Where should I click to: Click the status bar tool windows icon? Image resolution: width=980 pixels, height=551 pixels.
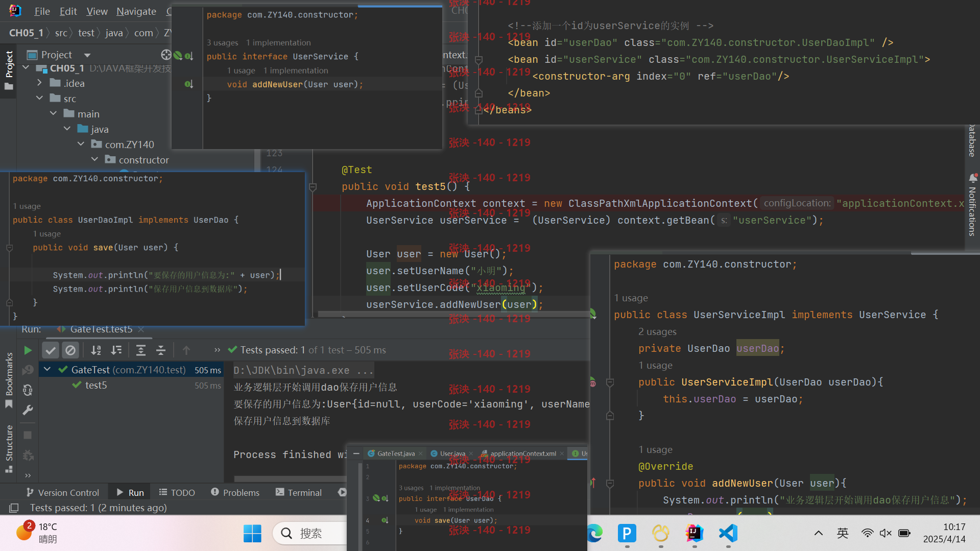coord(14,508)
